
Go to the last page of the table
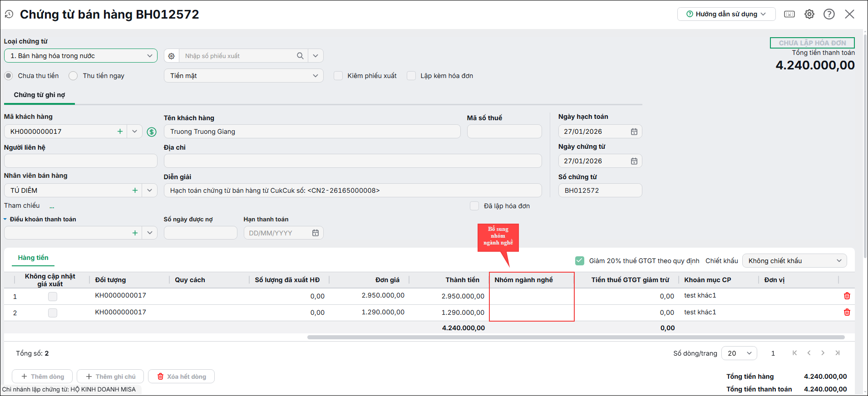click(x=838, y=353)
